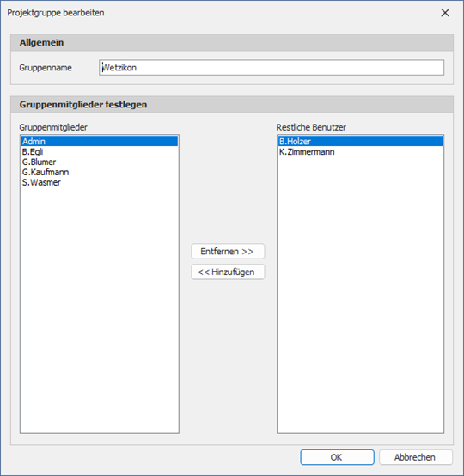This screenshot has width=464, height=476.
Task: Select B.Egli in the members list
Action: tap(100, 151)
